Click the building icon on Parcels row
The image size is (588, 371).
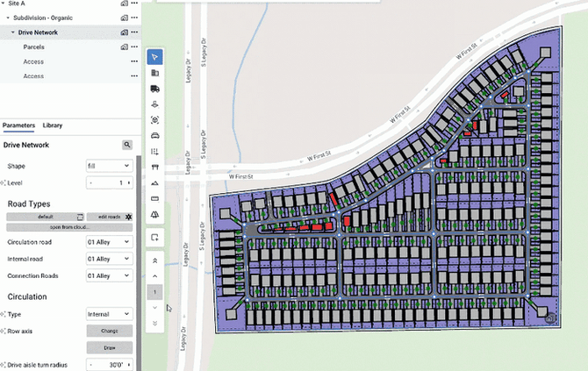tap(124, 46)
